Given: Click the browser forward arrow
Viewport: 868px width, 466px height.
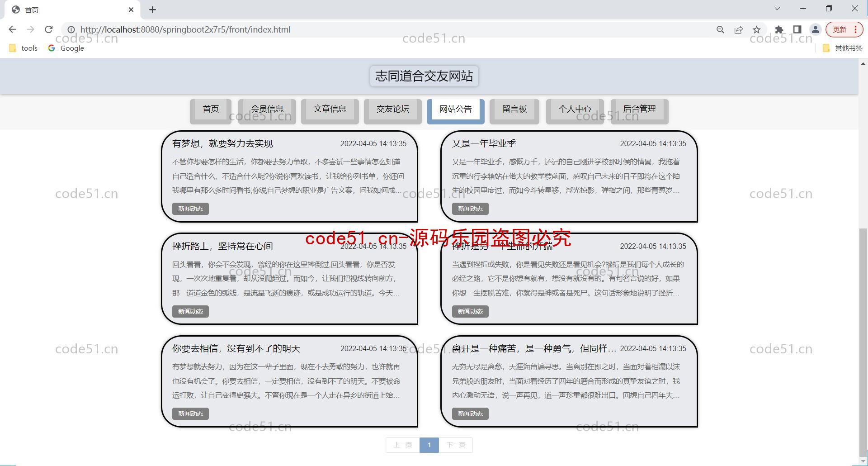Looking at the screenshot, I should pos(30,29).
